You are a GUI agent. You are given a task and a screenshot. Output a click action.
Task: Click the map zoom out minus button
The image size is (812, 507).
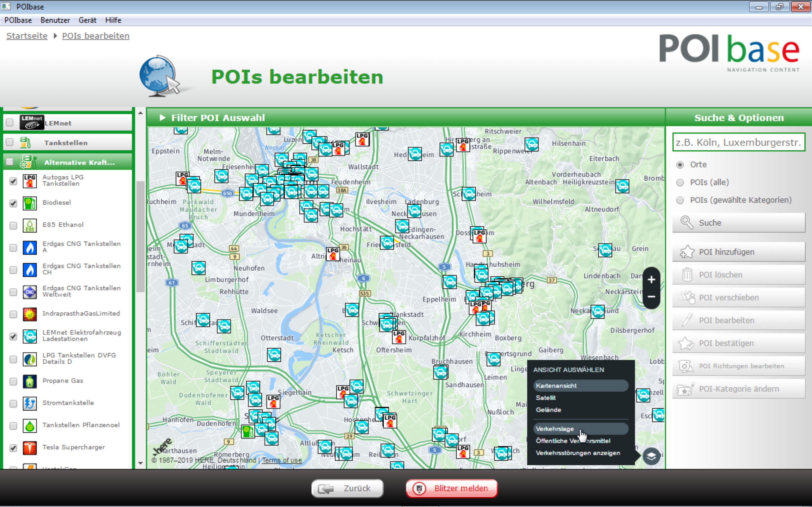tap(651, 297)
